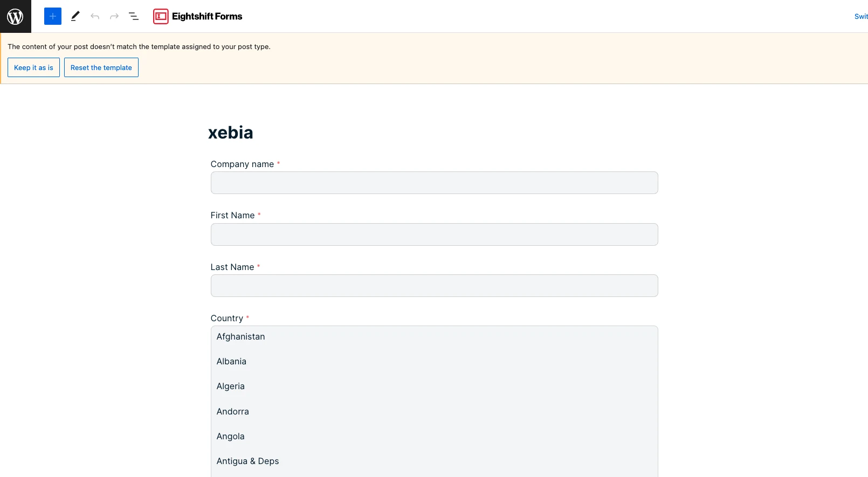This screenshot has height=477, width=868.
Task: Pick Algeria in the Country options
Action: [230, 386]
